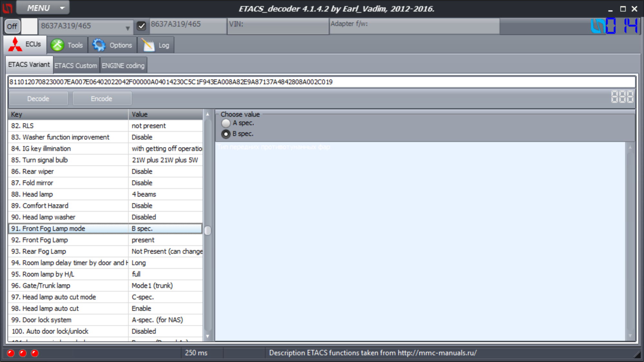This screenshot has width=644, height=362.
Task: Toggle the Off connection switch
Action: [12, 26]
